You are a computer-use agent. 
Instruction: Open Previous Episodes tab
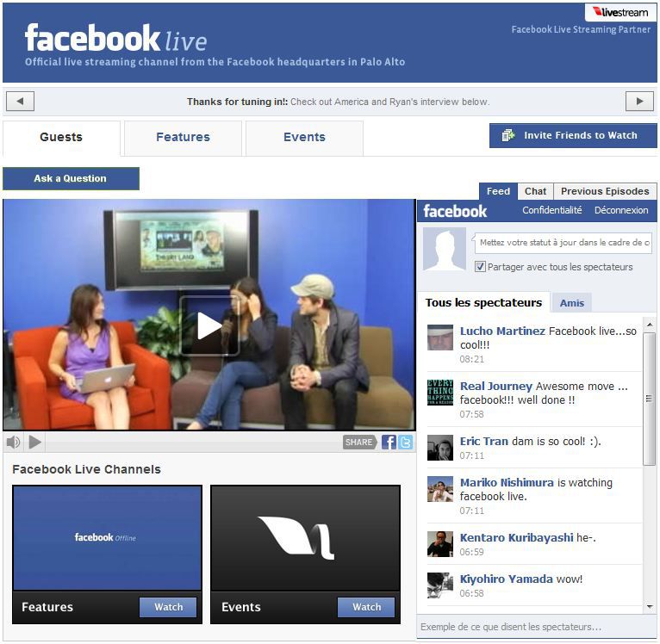click(x=605, y=191)
